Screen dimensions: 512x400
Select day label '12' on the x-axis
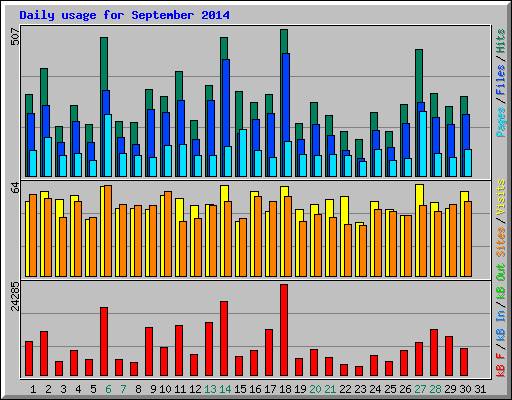click(x=195, y=389)
